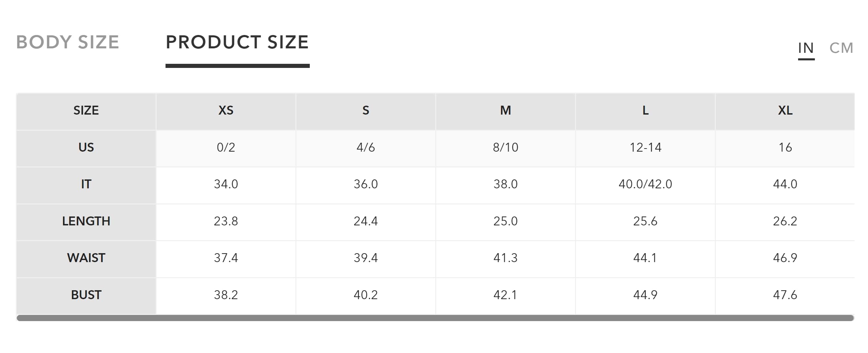868x353 pixels.
Task: Switch to the Body Size tab
Action: 68,42
